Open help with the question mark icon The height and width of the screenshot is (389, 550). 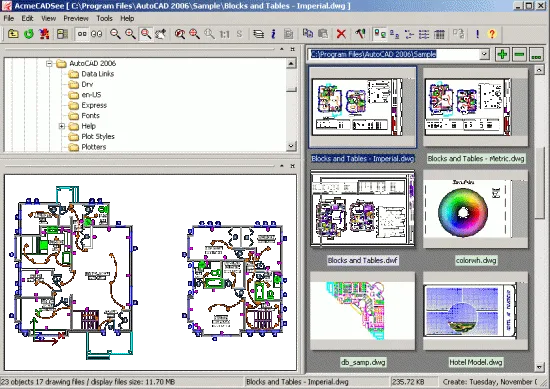[492, 34]
